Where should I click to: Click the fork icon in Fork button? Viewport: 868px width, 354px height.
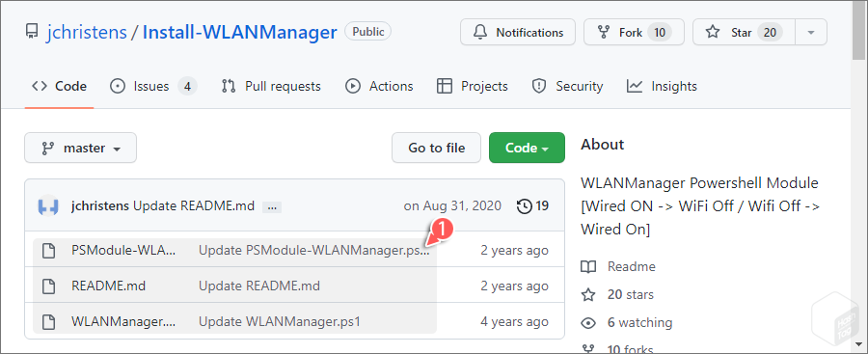(604, 32)
